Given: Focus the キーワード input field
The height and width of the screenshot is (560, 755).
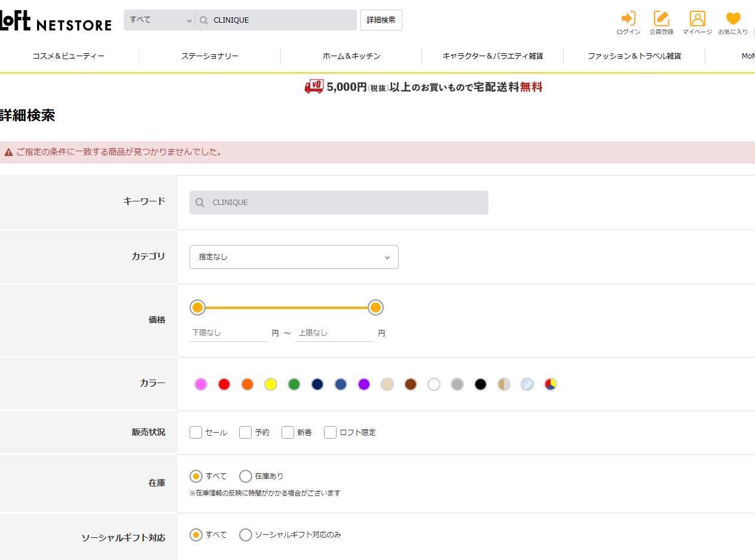Looking at the screenshot, I should point(339,203).
